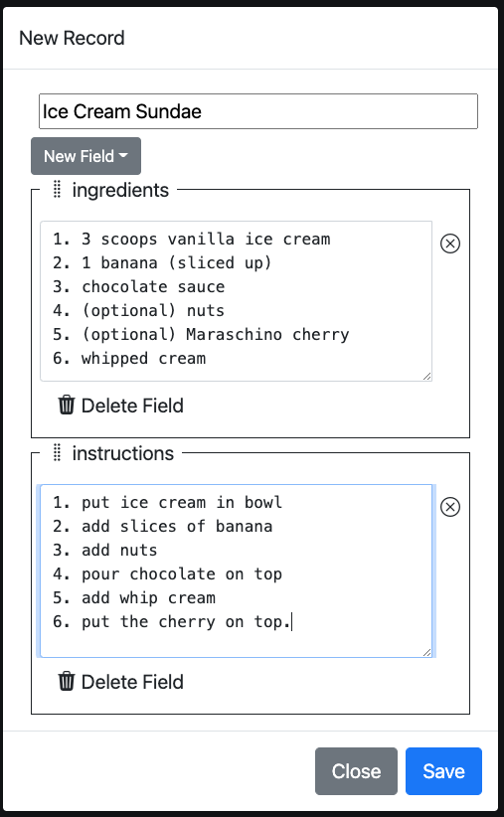Click the 'whipped cream' ingredient line
The width and height of the screenshot is (504, 817).
[x=129, y=358]
